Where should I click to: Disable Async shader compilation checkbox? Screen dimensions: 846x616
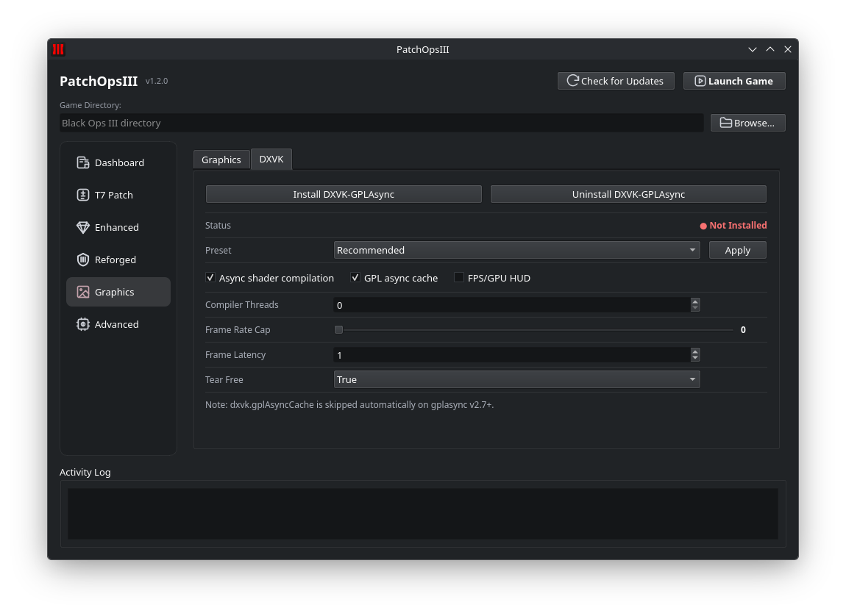tap(210, 278)
